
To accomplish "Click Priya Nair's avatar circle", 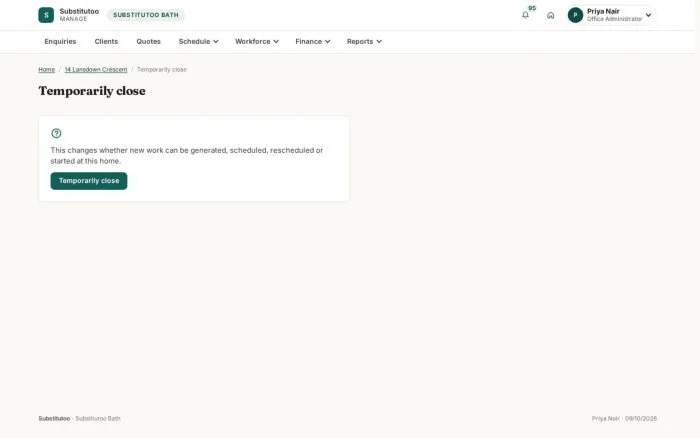I will (575, 15).
